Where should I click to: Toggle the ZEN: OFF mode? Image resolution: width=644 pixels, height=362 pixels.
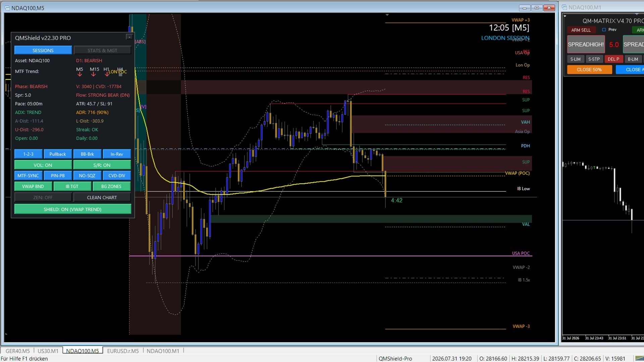tap(43, 197)
